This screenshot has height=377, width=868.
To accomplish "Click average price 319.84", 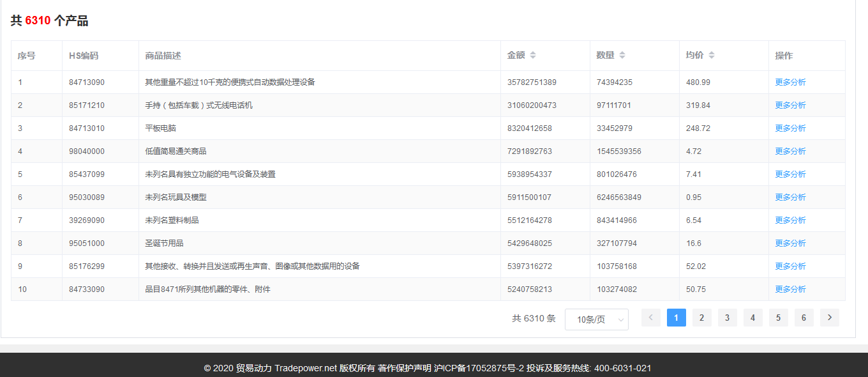I will [x=698, y=105].
